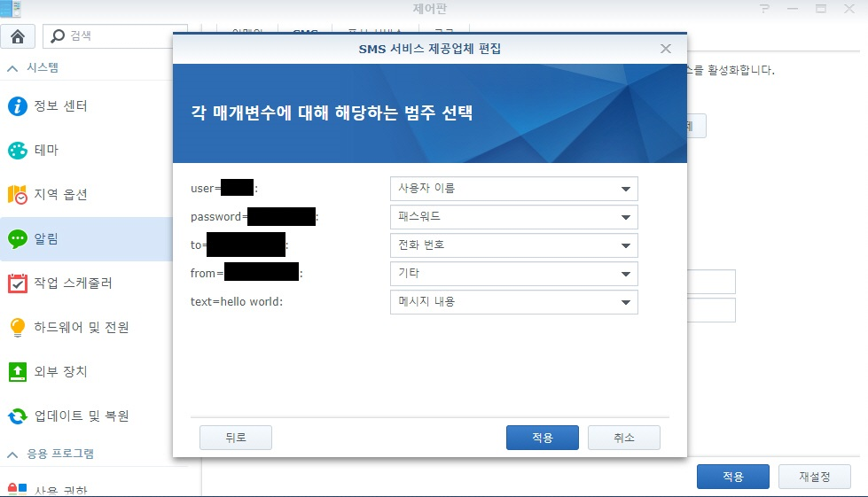Image resolution: width=868 pixels, height=497 pixels.
Task: Expand the password parameter category dropdown
Action: click(513, 217)
